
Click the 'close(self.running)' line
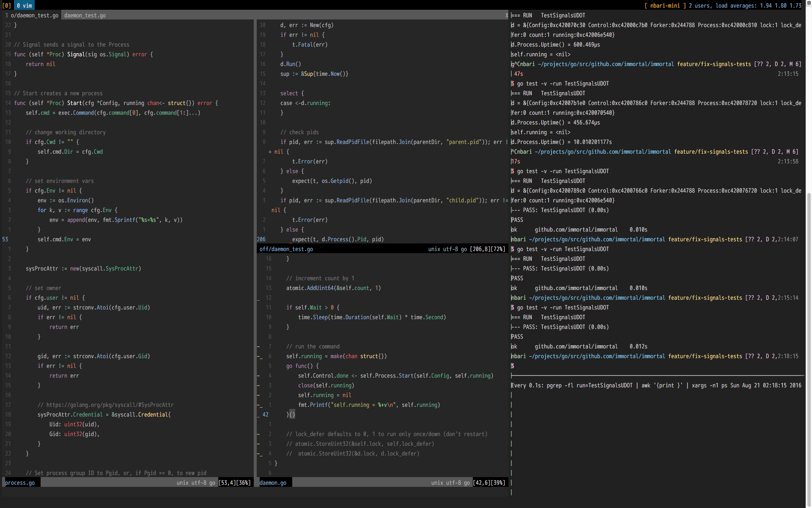[x=326, y=385]
